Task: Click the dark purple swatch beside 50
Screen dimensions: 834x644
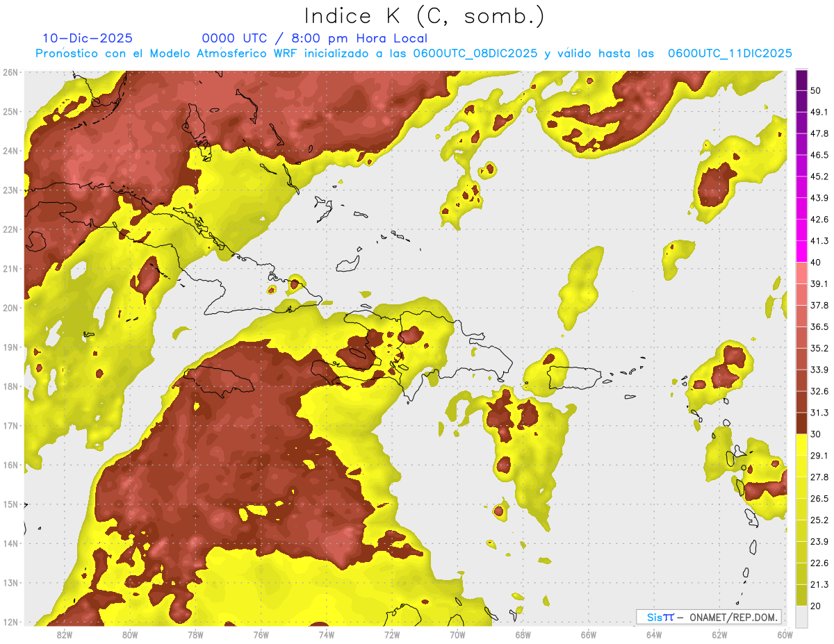Action: click(801, 80)
